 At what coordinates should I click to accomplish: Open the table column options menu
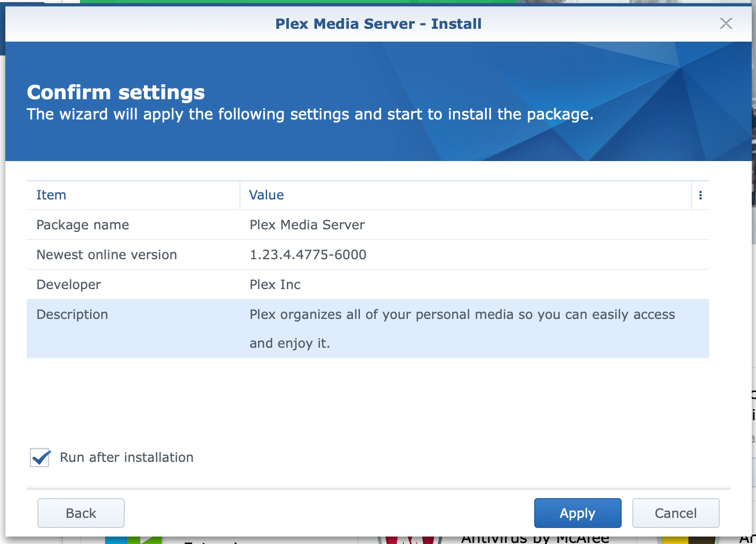coord(700,195)
